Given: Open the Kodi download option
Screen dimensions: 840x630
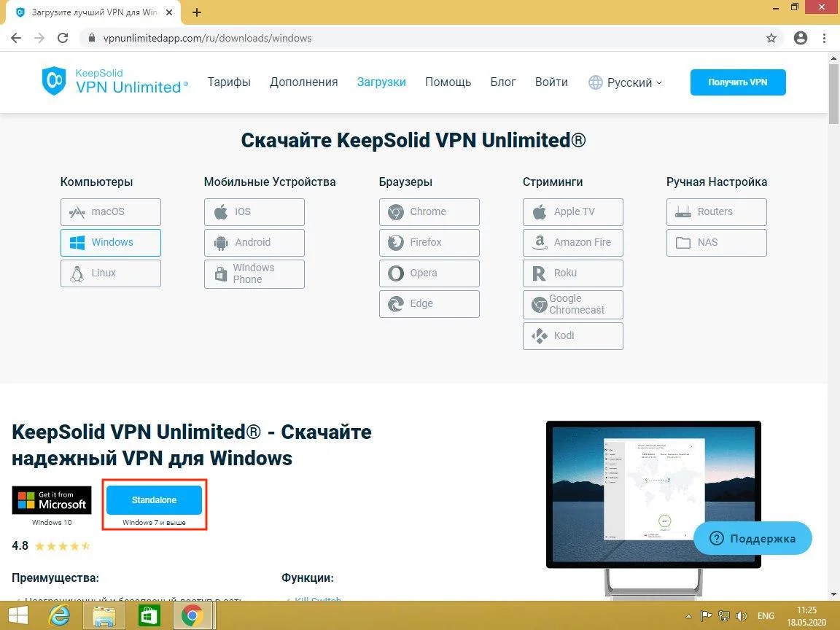Looking at the screenshot, I should (572, 336).
